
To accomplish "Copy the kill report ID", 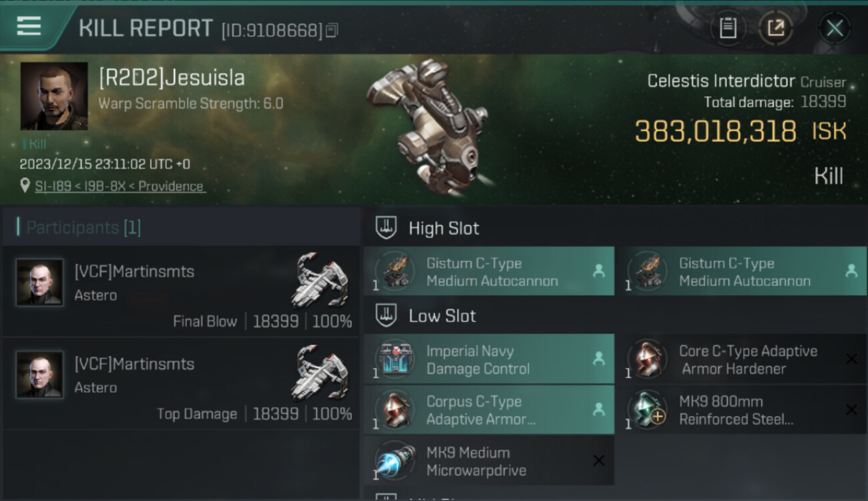I will click(333, 30).
